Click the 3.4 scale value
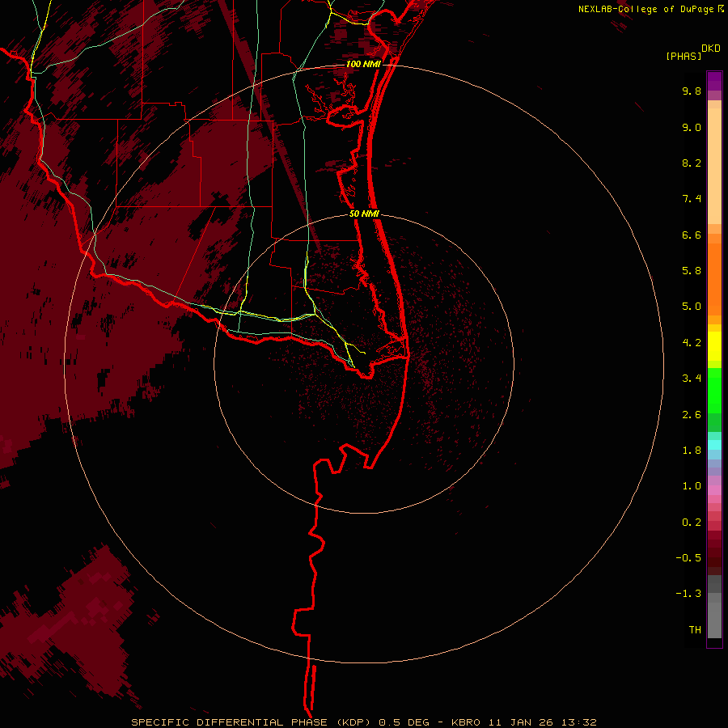728x728 pixels. [x=692, y=379]
